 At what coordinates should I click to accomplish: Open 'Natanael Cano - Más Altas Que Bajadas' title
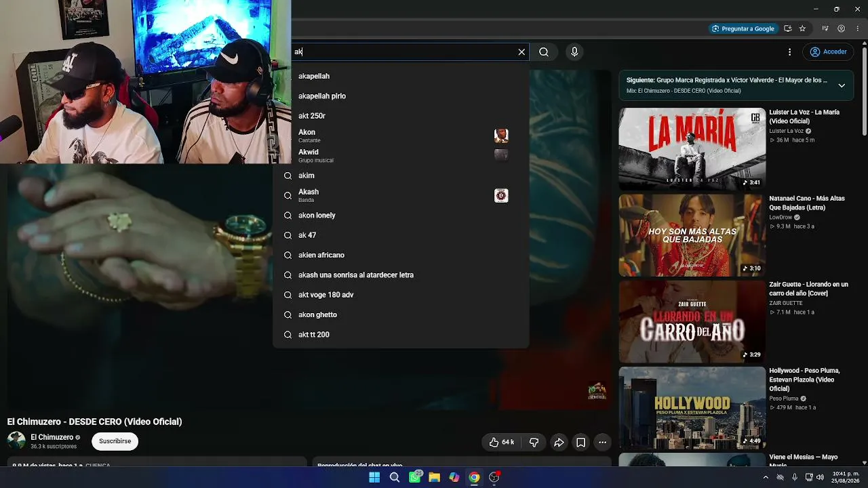pyautogui.click(x=807, y=203)
